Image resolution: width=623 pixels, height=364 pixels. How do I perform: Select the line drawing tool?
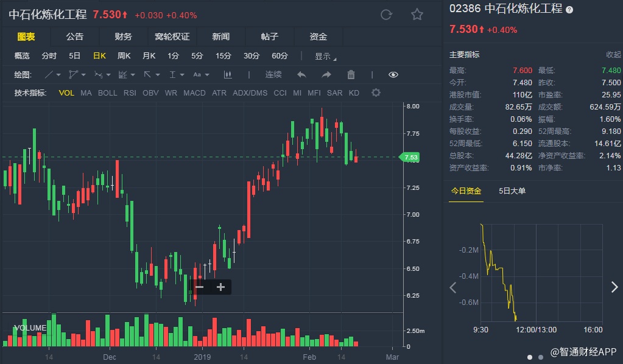pyautogui.click(x=49, y=75)
